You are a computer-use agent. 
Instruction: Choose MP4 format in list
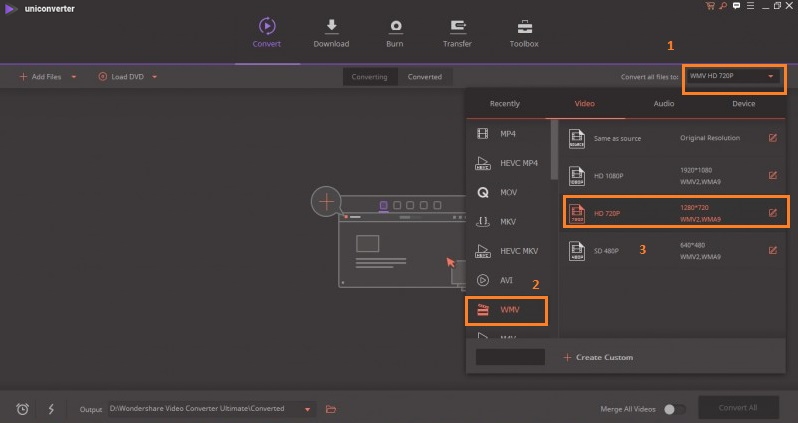click(507, 133)
